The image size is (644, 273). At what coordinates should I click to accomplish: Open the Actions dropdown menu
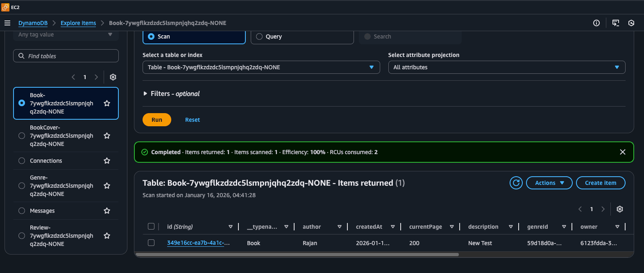[x=549, y=183]
